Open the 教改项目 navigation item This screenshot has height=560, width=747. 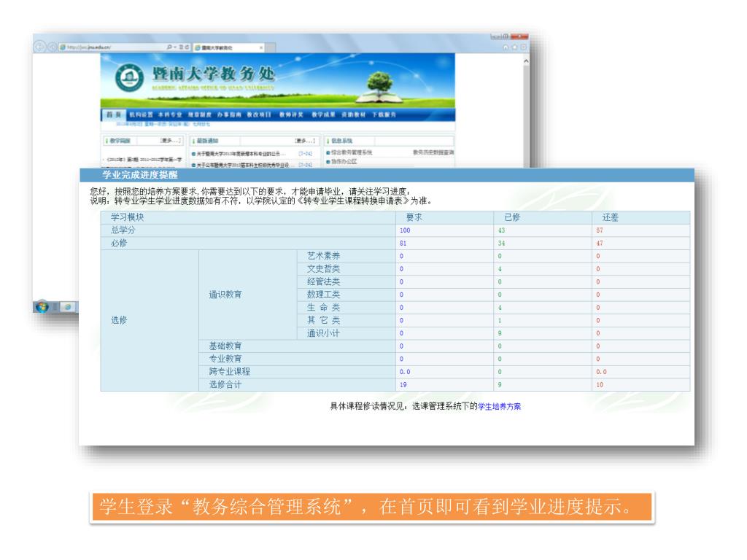(259, 114)
